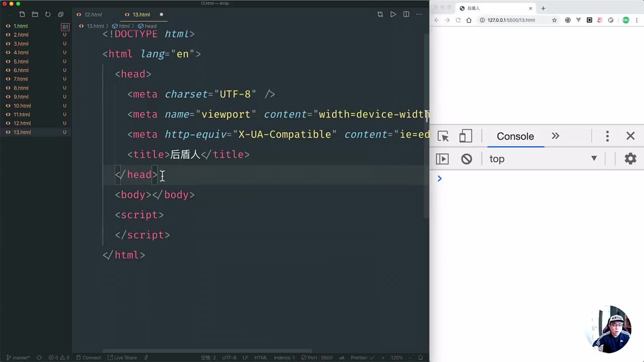The width and height of the screenshot is (644, 362).
Task: Change LF line ending in status bar
Action: click(245, 357)
